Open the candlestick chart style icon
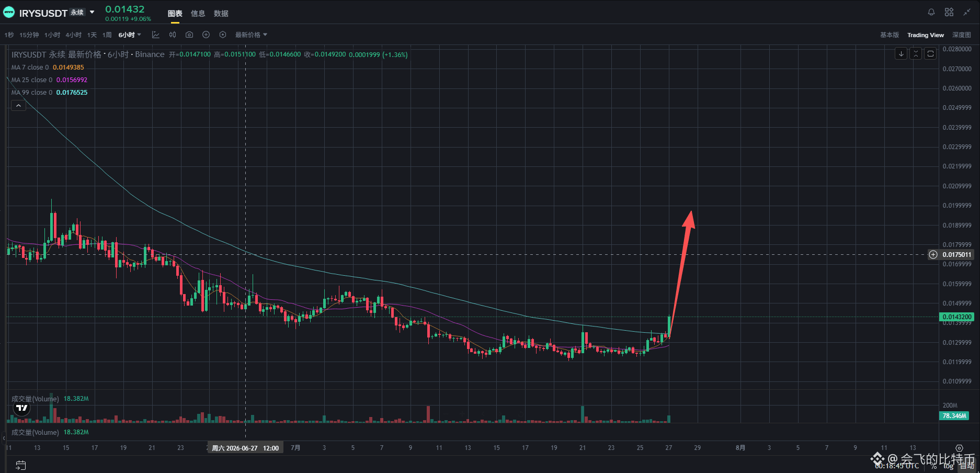The image size is (980, 473). click(173, 35)
